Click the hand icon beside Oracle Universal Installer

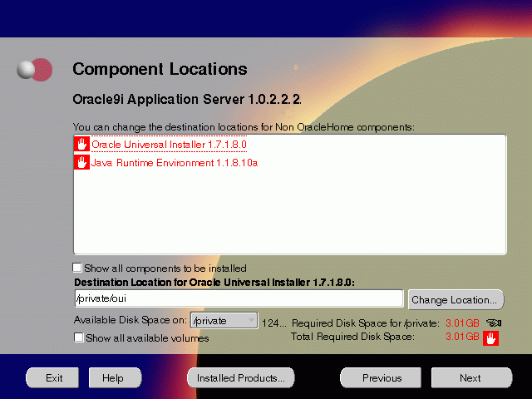[81, 144]
